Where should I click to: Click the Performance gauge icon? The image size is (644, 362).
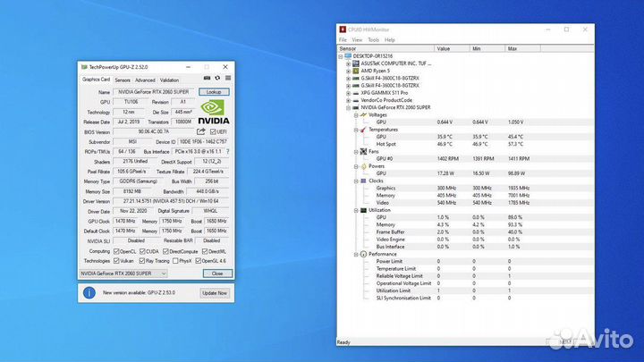pyautogui.click(x=363, y=254)
